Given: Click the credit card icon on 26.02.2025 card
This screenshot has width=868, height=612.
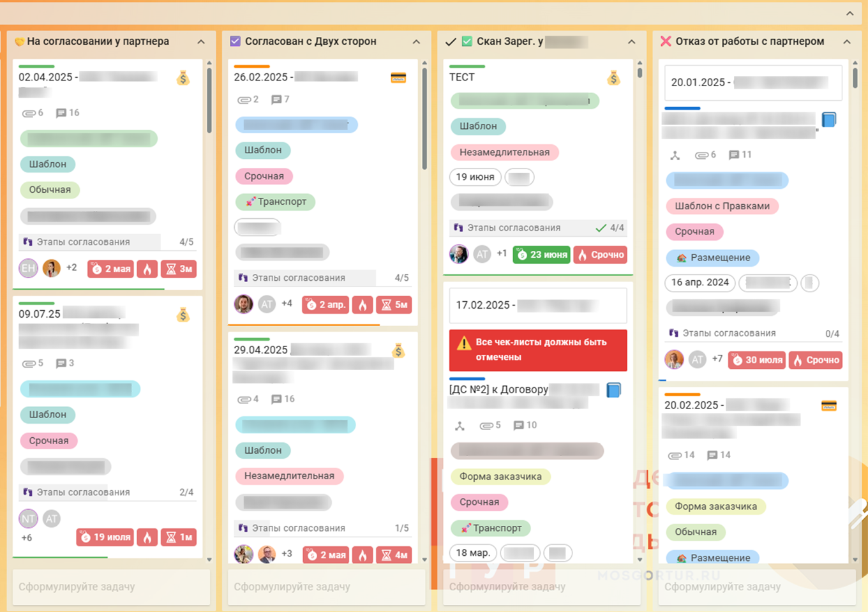Looking at the screenshot, I should (x=398, y=78).
